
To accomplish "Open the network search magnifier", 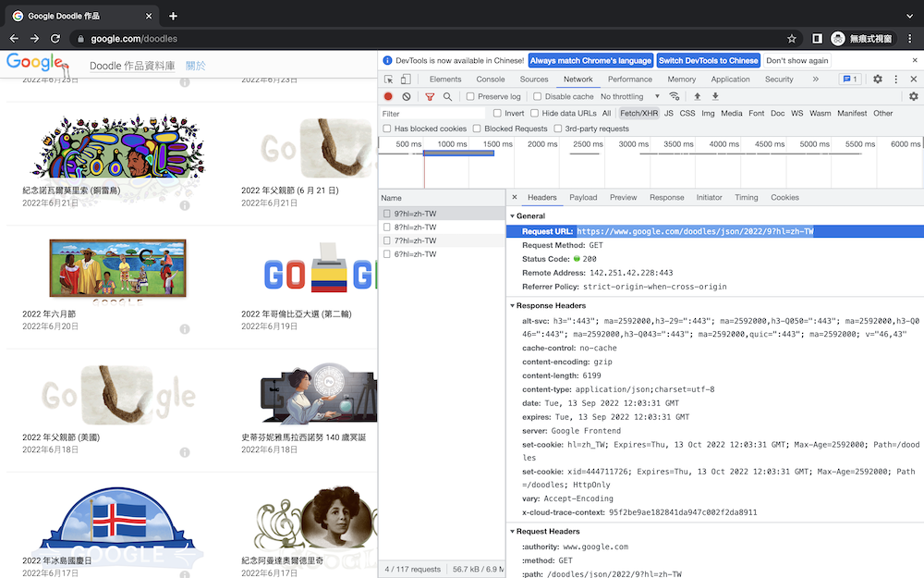I will click(x=447, y=96).
